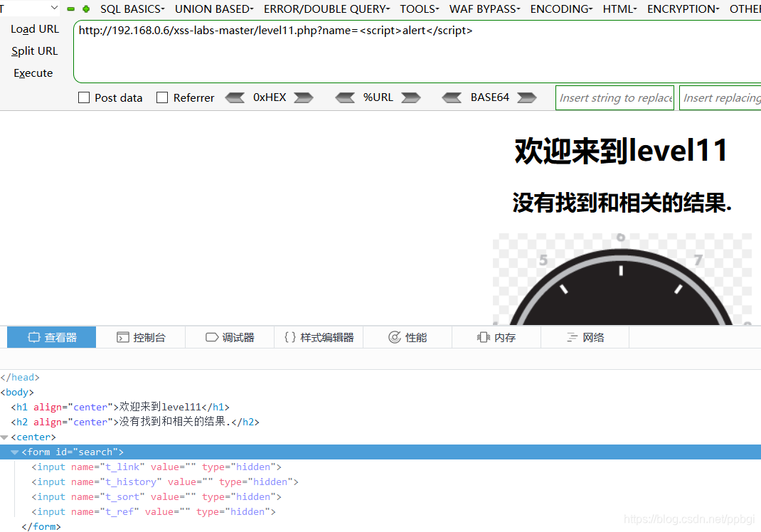Click the %URL encode label

click(x=378, y=97)
